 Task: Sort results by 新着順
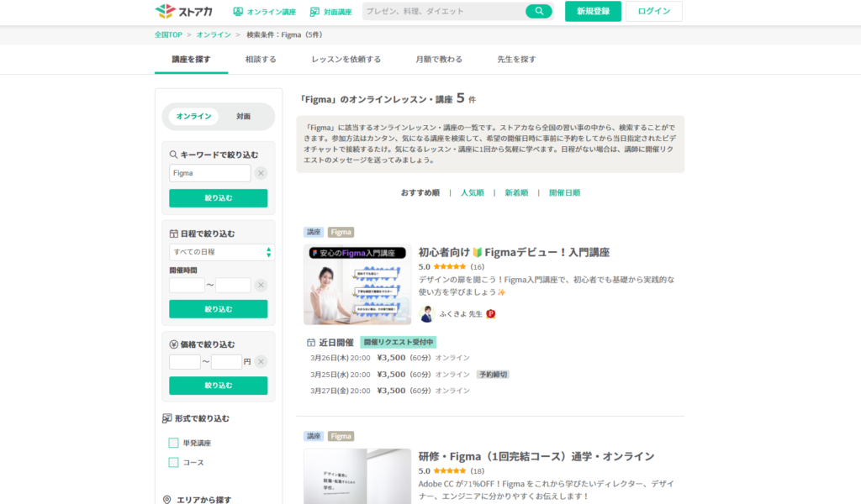[516, 192]
